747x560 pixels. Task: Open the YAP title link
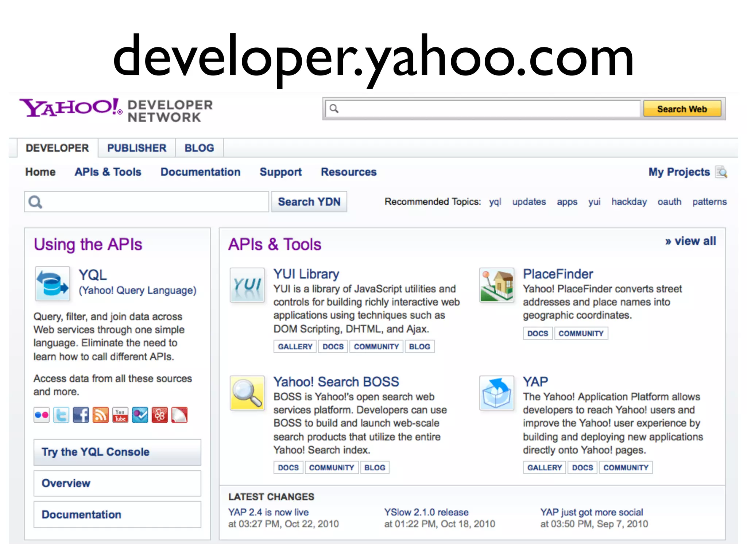click(535, 382)
